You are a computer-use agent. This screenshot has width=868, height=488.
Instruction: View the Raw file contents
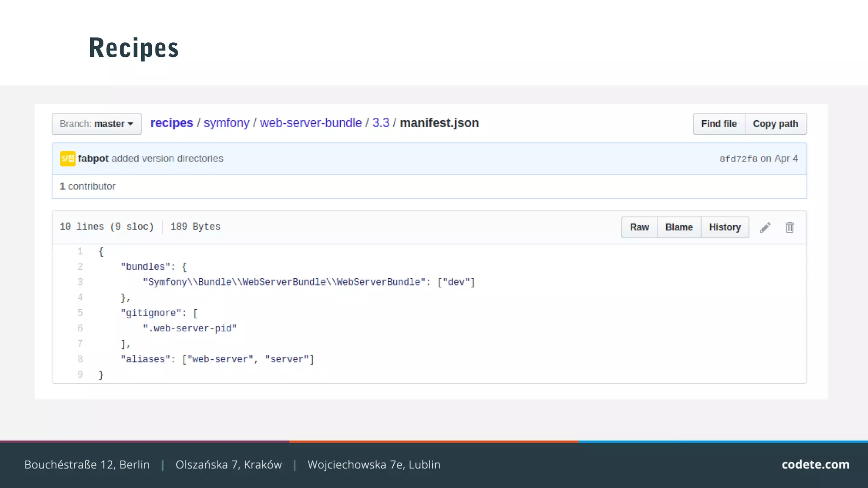[x=639, y=227]
